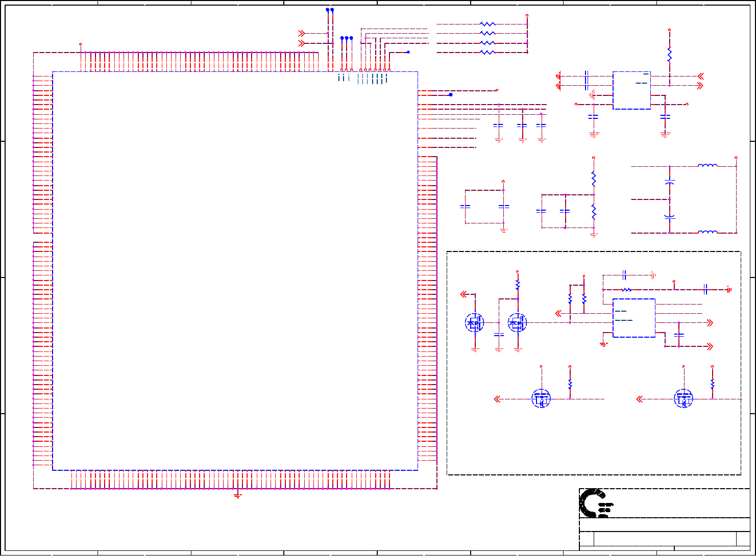Select the upper resistor of the two-resistor divider
The width and height of the screenshot is (756, 556).
click(594, 178)
